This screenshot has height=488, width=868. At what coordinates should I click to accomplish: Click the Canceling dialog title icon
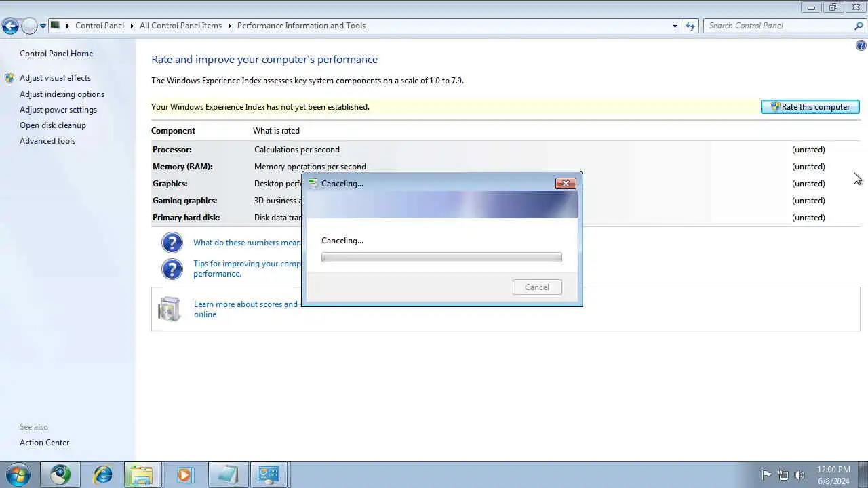tap(313, 183)
